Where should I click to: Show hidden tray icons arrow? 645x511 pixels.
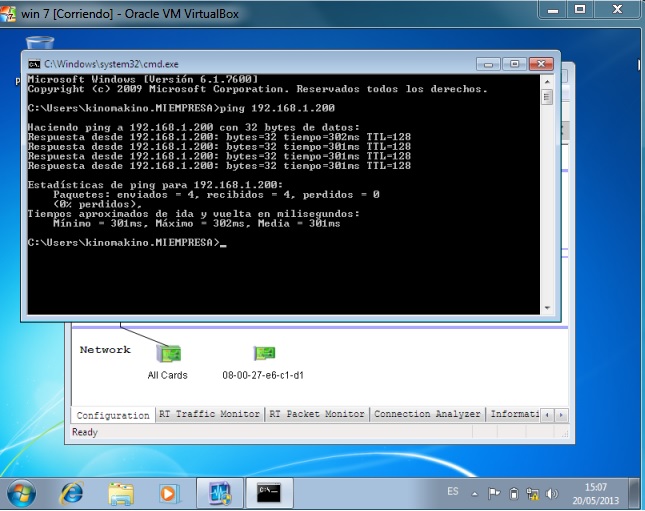pyautogui.click(x=474, y=494)
